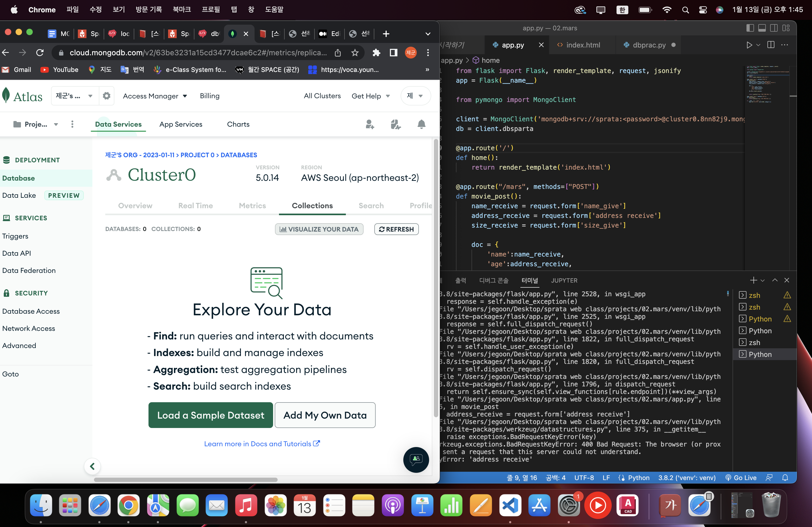Screen dimensions: 812x527
Task: Open the JUPYTER panel tab
Action: 564,280
